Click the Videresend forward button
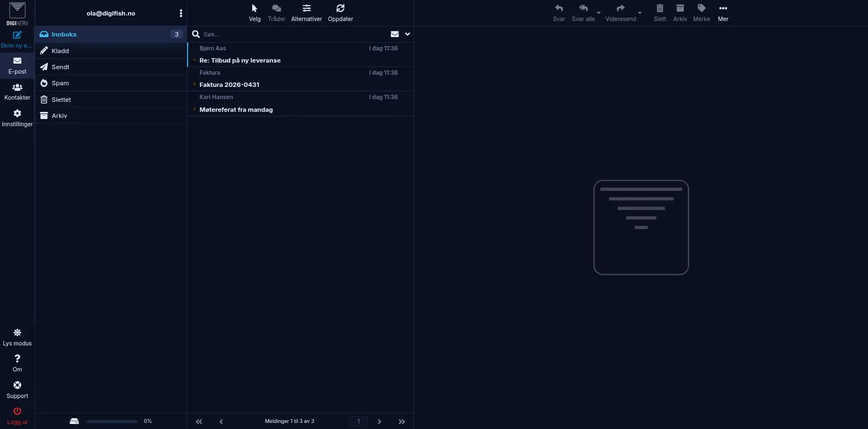Viewport: 868px width, 429px height. (x=621, y=13)
